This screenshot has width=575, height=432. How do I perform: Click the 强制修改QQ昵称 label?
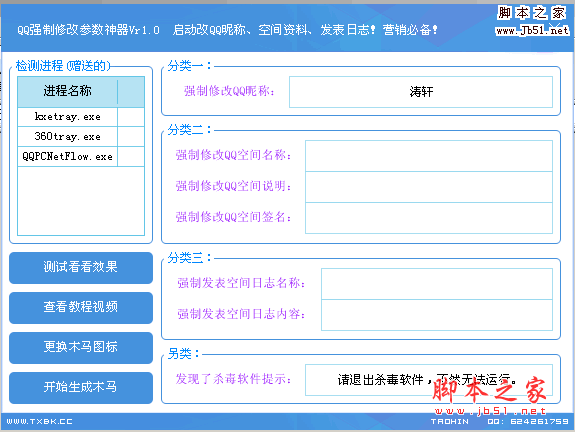click(x=230, y=91)
